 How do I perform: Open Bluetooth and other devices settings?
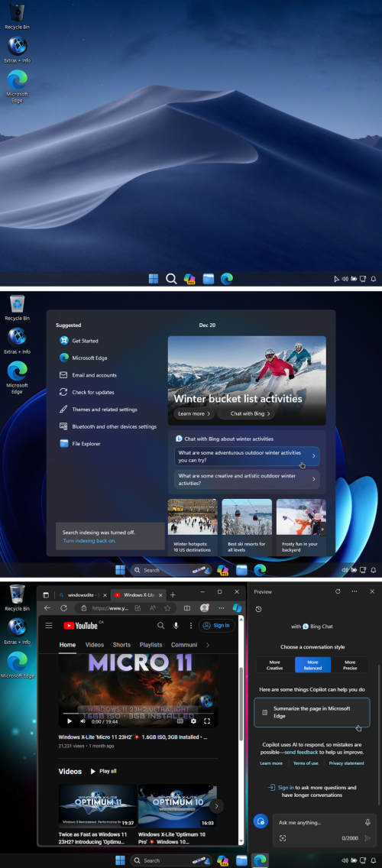[114, 427]
